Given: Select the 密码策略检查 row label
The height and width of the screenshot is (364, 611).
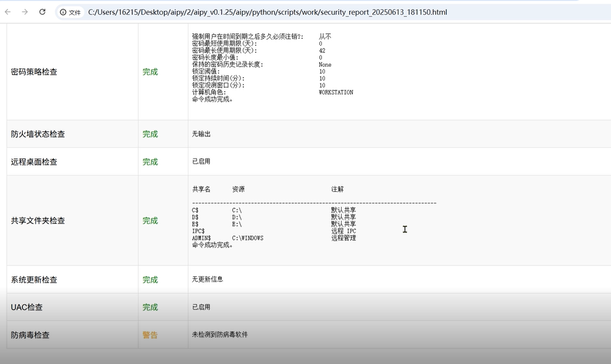Looking at the screenshot, I should [35, 72].
